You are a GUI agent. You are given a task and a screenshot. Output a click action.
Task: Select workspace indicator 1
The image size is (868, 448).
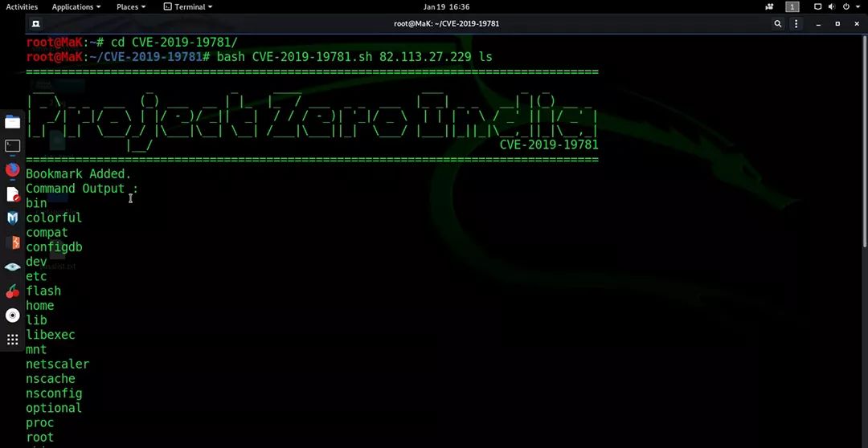[792, 6]
